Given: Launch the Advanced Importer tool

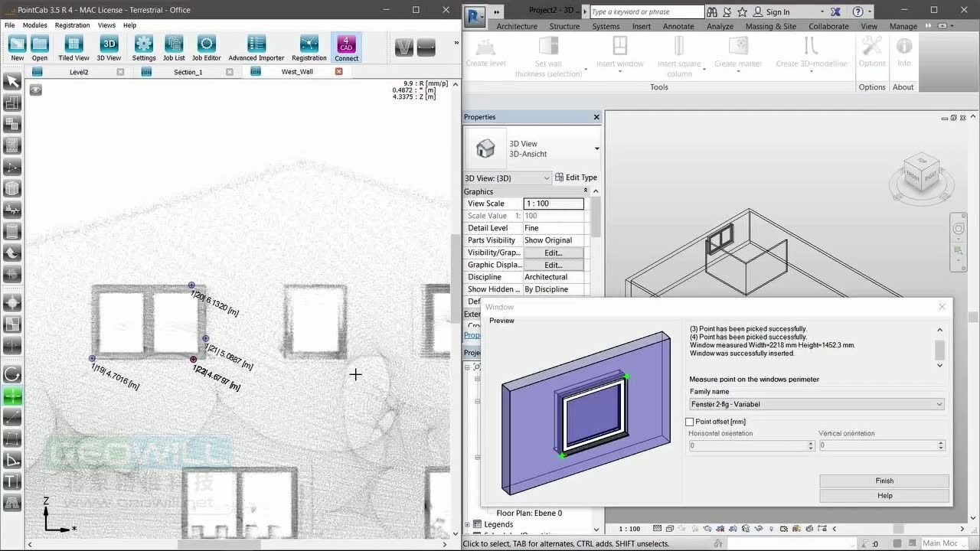Looking at the screenshot, I should [256, 47].
